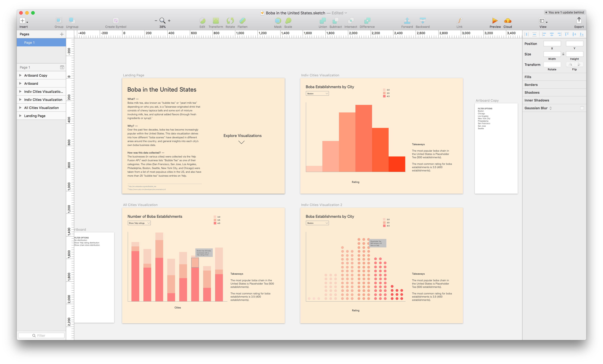This screenshot has width=603, height=364.
Task: Add a new page with plus
Action: click(x=62, y=34)
